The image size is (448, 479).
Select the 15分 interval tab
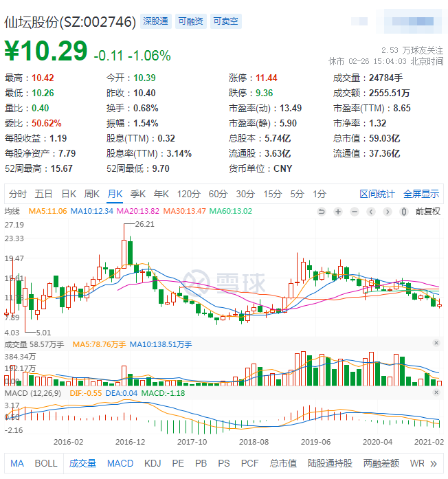(272, 194)
